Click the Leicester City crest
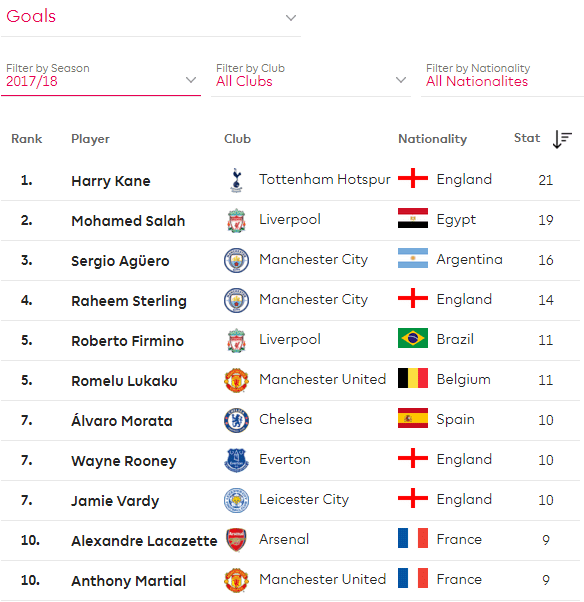The image size is (584, 602). 236,500
